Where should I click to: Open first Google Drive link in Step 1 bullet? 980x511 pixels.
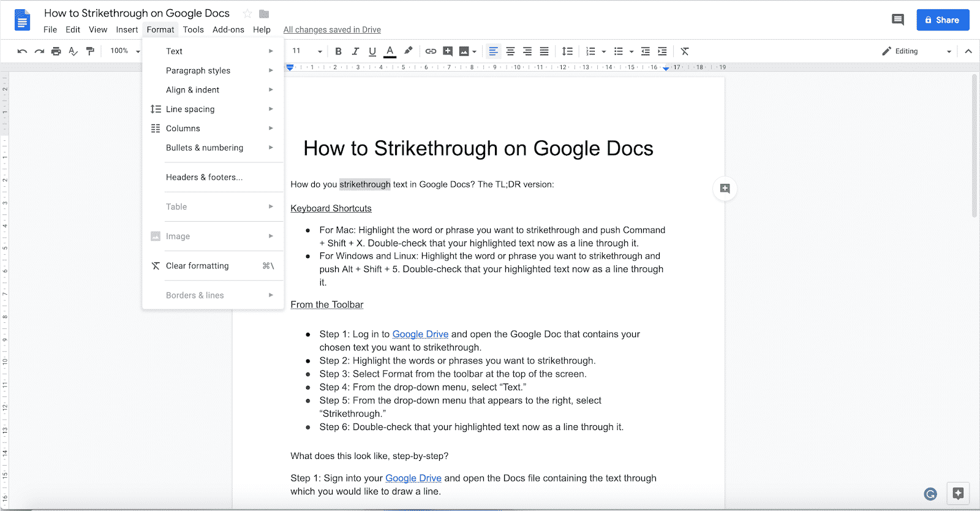coord(420,334)
